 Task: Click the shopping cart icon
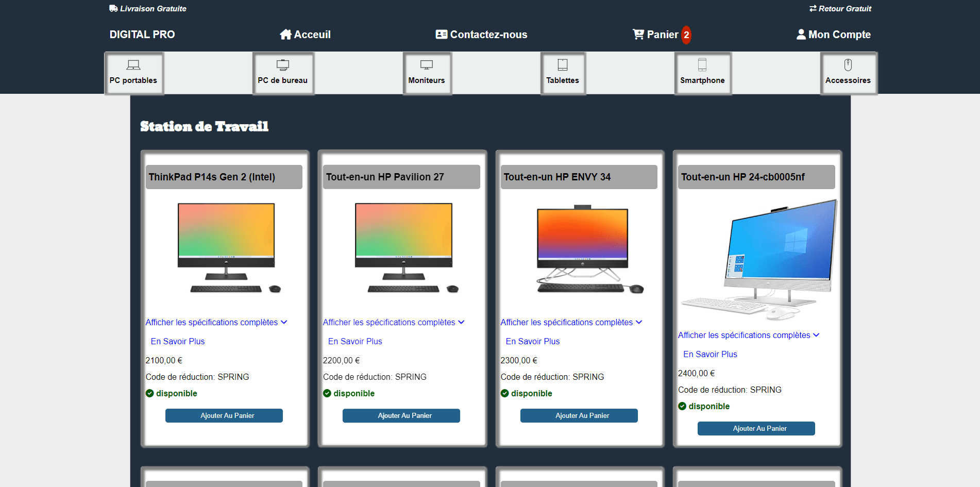[x=638, y=35]
